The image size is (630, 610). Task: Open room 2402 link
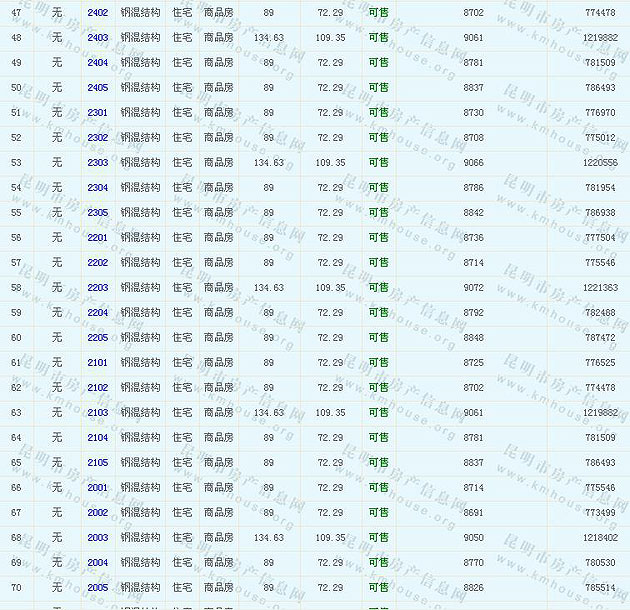[97, 13]
